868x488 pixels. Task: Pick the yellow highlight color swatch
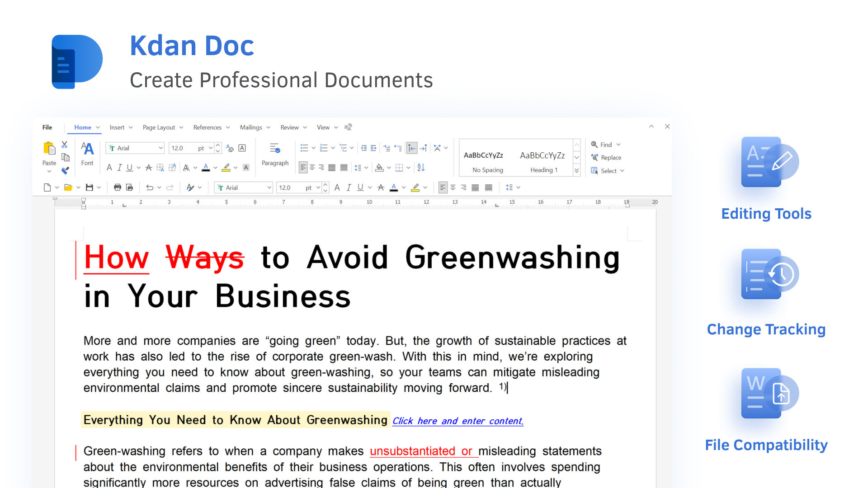[x=227, y=171]
